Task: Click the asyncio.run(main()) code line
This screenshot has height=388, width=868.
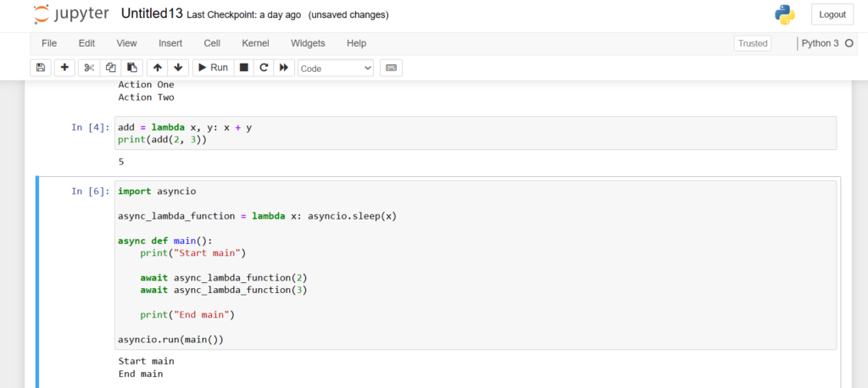Action: (170, 340)
